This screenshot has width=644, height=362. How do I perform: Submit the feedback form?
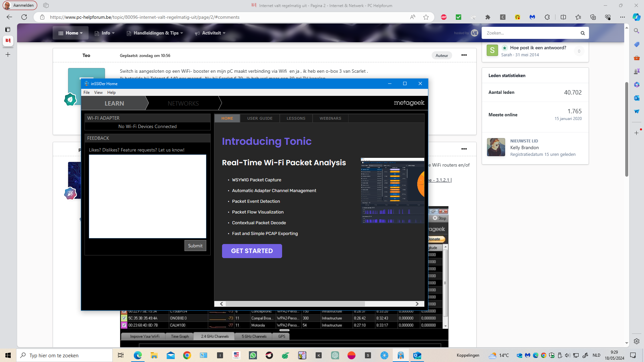pos(195,246)
